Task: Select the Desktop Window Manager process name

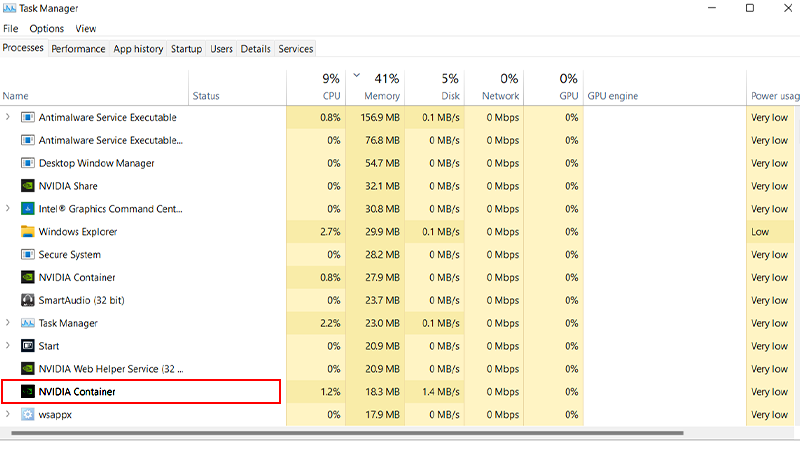Action: [96, 163]
